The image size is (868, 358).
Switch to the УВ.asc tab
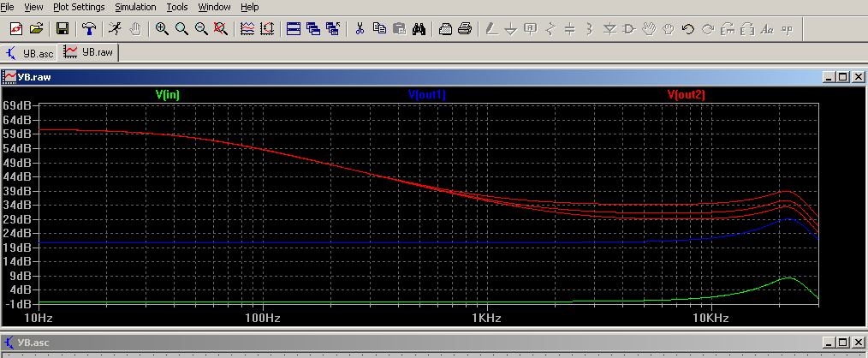pyautogui.click(x=31, y=53)
